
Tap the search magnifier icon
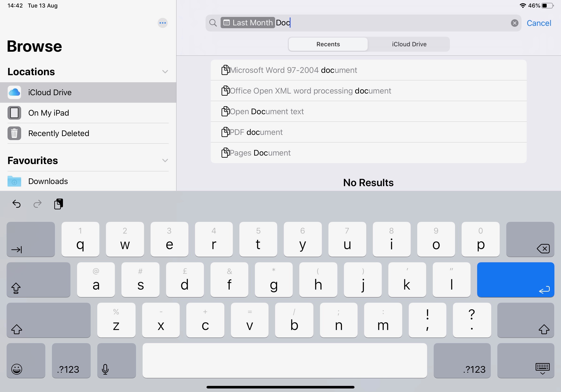coord(213,23)
